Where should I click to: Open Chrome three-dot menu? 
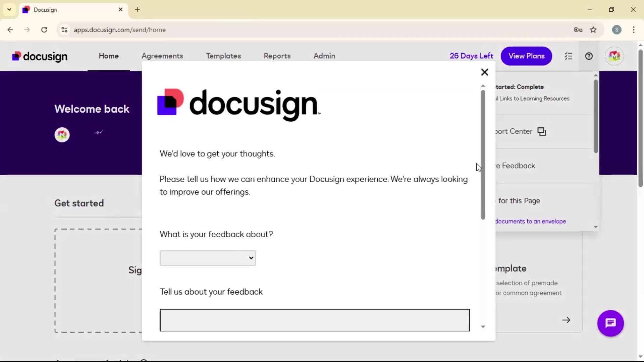pos(634,30)
